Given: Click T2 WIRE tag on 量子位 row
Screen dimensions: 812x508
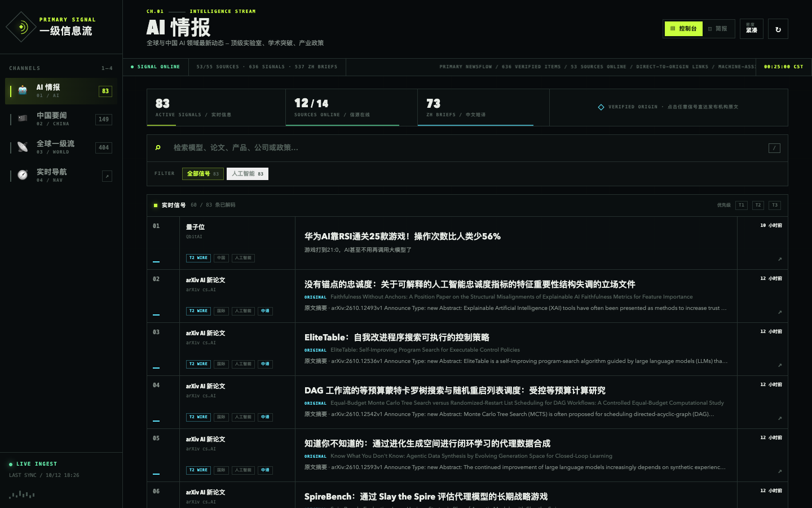Looking at the screenshot, I should [198, 258].
